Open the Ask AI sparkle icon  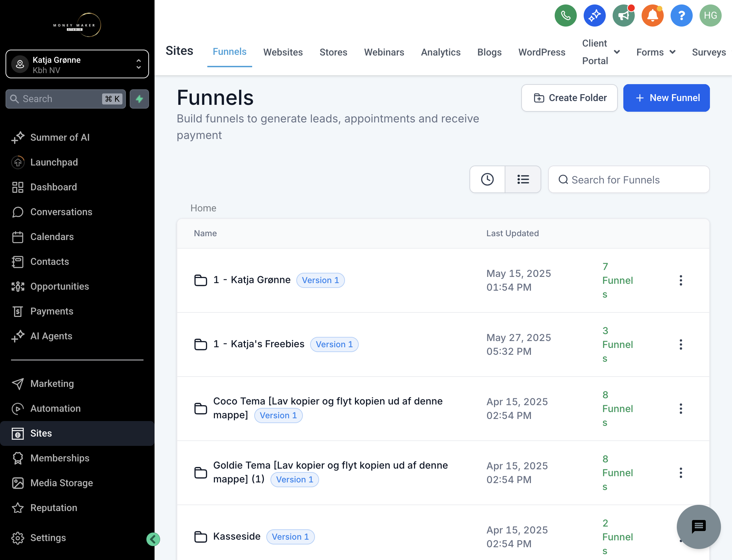point(594,16)
